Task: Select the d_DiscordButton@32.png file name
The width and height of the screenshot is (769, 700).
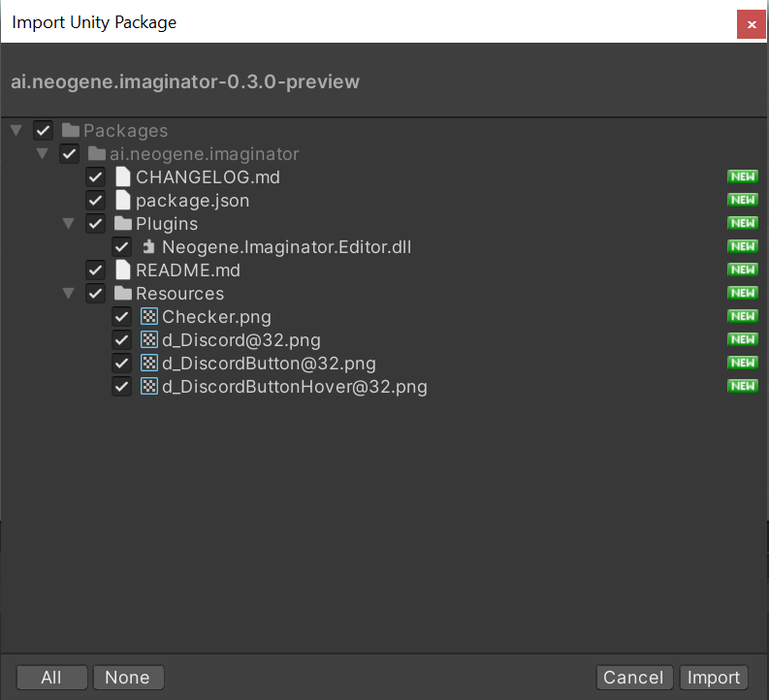Action: (x=270, y=364)
